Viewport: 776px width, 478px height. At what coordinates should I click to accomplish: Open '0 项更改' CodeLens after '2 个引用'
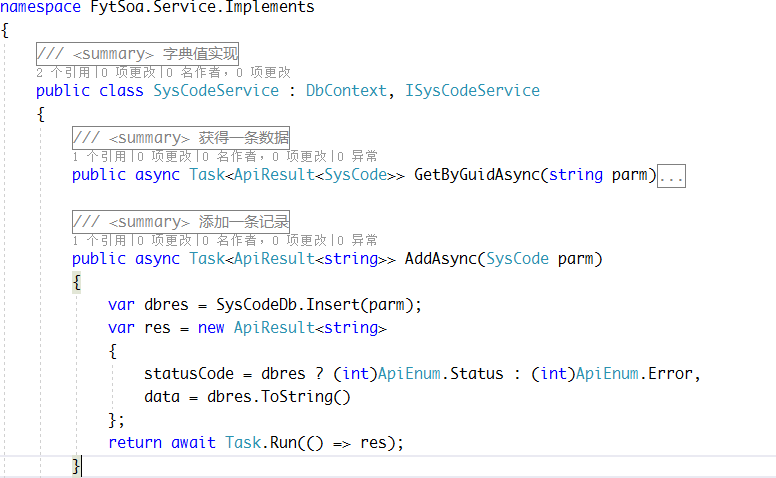[129, 73]
